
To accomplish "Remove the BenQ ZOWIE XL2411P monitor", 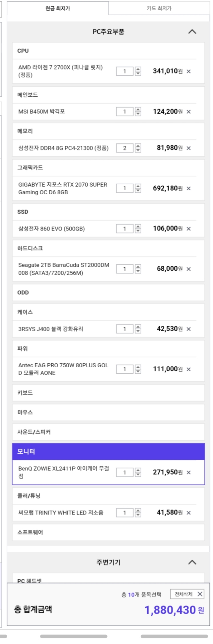I will pyautogui.click(x=188, y=473).
